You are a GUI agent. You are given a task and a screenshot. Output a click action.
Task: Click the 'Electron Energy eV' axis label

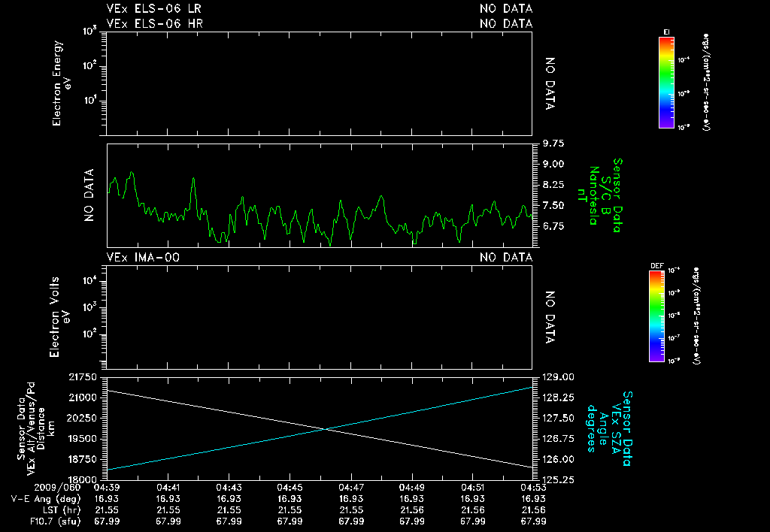coord(62,83)
